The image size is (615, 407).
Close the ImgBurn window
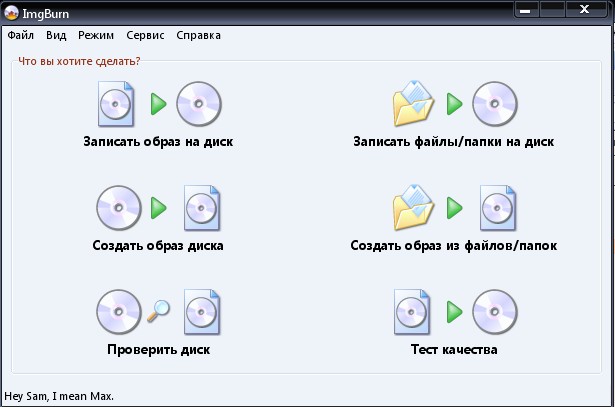coord(585,9)
